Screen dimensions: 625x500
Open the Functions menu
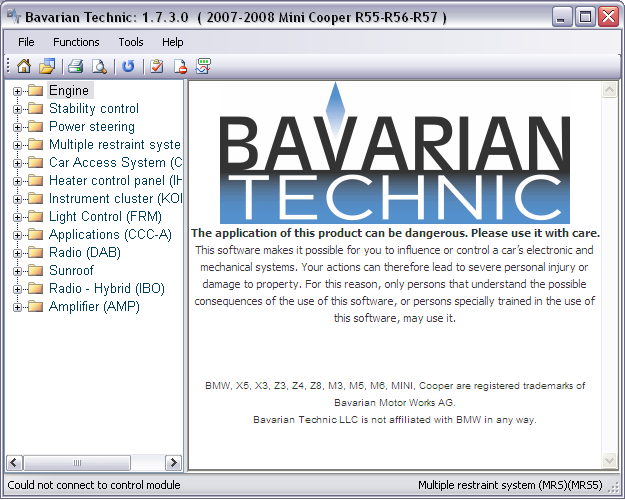pyautogui.click(x=76, y=42)
